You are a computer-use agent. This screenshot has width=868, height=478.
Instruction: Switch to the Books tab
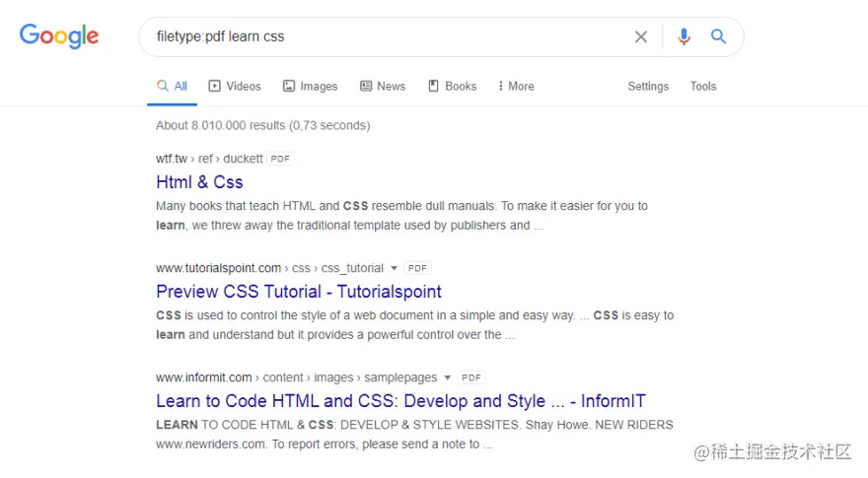pos(453,87)
